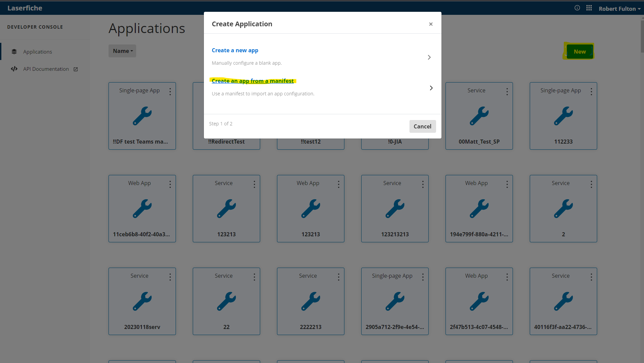Click the info icon in the top bar
644x363 pixels.
[577, 8]
